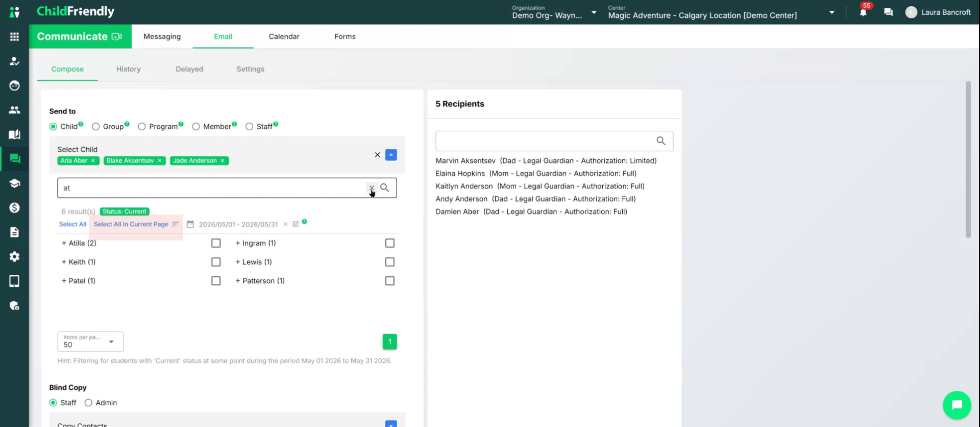Open the help icon next to Staff send-to option

[x=276, y=124]
